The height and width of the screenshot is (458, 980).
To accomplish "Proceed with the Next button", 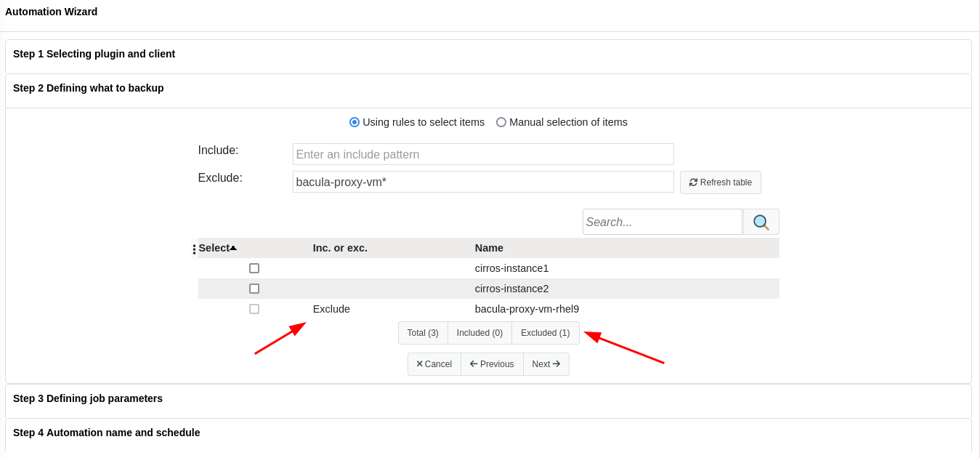I will pyautogui.click(x=546, y=364).
